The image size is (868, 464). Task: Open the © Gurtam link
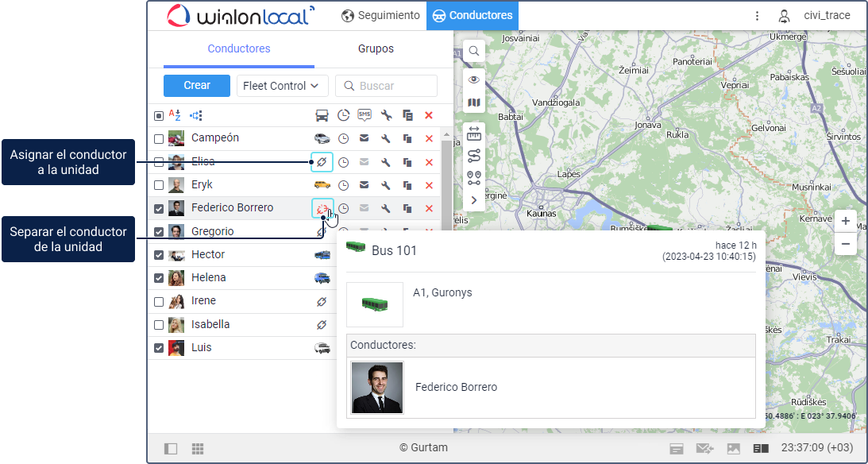423,447
